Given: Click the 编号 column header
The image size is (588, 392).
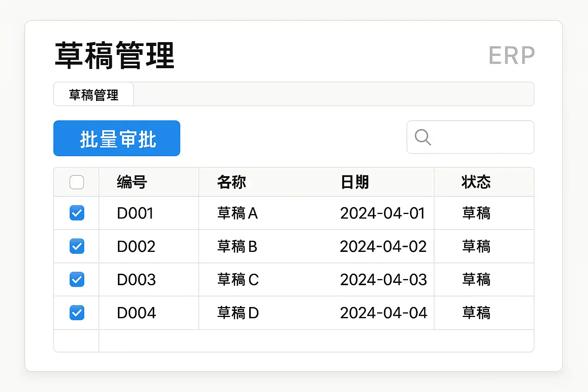Looking at the screenshot, I should (132, 182).
